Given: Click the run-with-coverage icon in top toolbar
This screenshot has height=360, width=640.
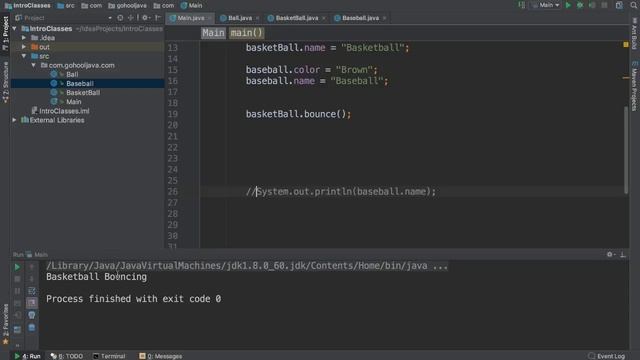Looking at the screenshot, I should pos(592,5).
